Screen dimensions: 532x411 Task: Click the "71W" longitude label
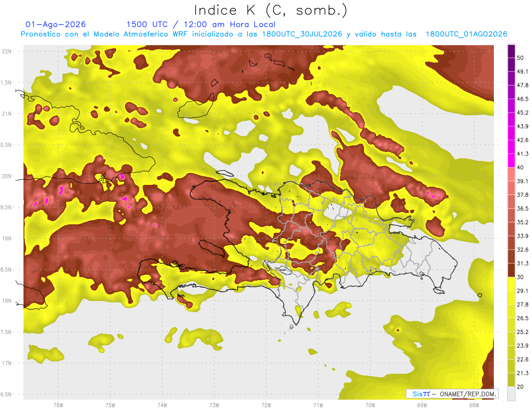(x=318, y=405)
